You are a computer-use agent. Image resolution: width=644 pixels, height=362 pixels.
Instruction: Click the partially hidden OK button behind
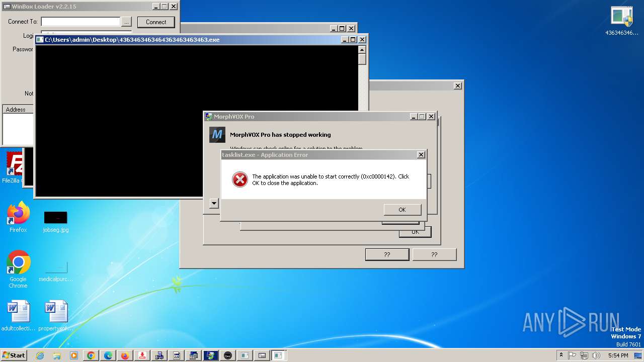point(415,232)
